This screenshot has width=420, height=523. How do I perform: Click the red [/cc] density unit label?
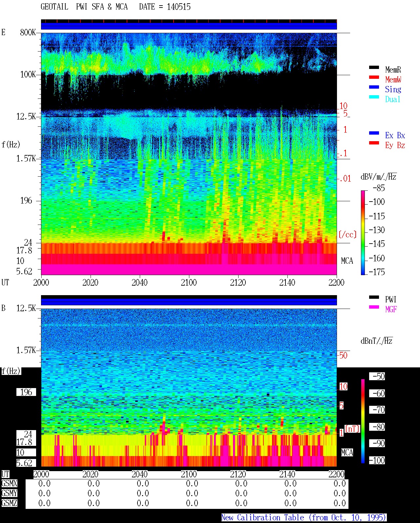coord(347,234)
